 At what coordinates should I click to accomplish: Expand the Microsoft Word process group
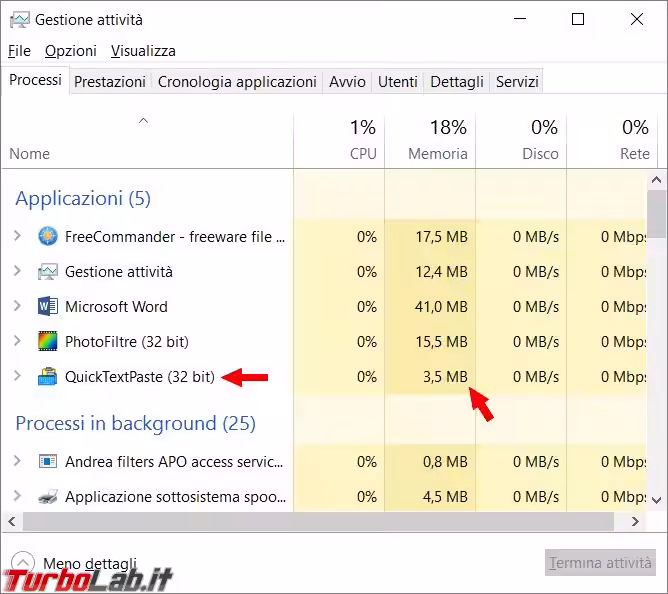coord(17,307)
